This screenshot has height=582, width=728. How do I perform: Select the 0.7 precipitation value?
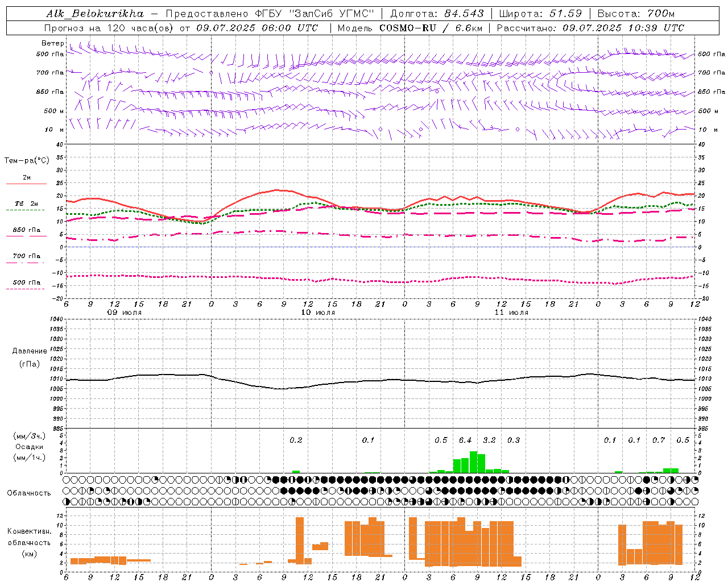point(659,440)
